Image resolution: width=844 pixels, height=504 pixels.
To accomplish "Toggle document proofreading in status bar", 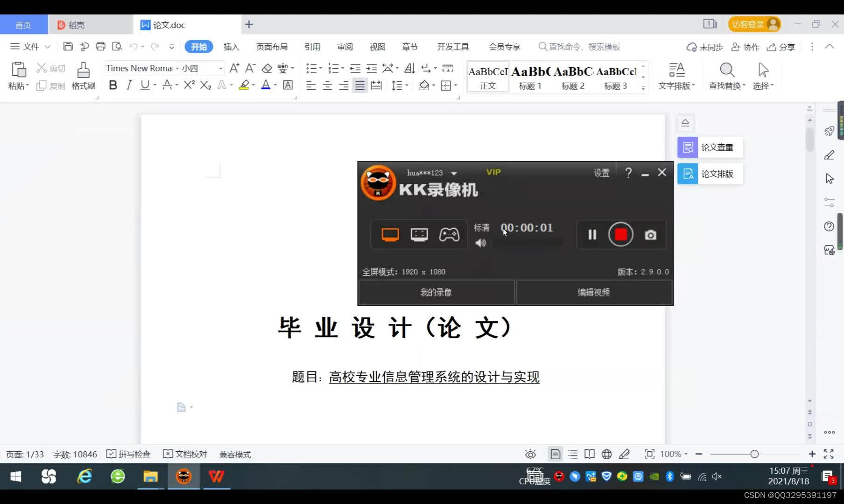I will pos(185,454).
